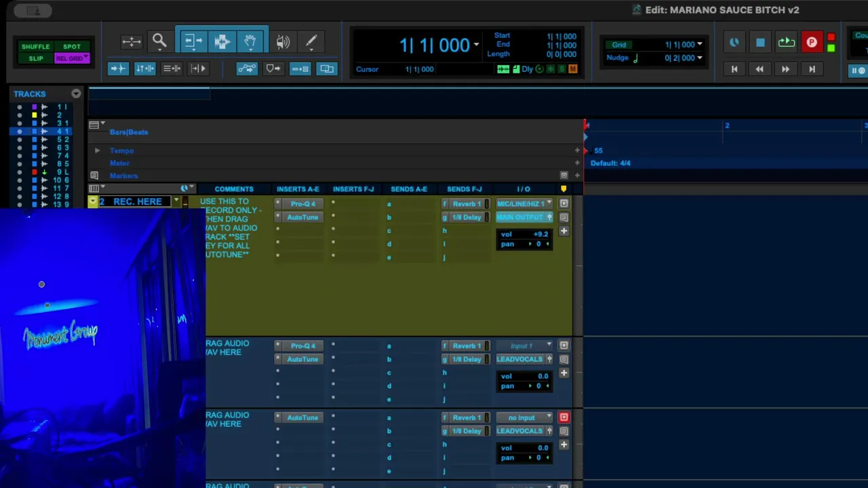The height and width of the screenshot is (488, 868).
Task: Select the Grabber hand tool
Action: [x=250, y=42]
